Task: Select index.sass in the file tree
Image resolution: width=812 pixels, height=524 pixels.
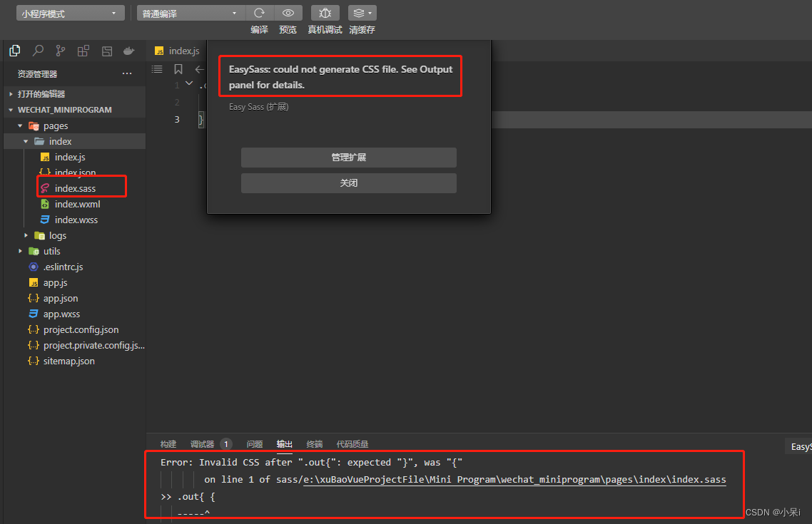Action: [73, 188]
